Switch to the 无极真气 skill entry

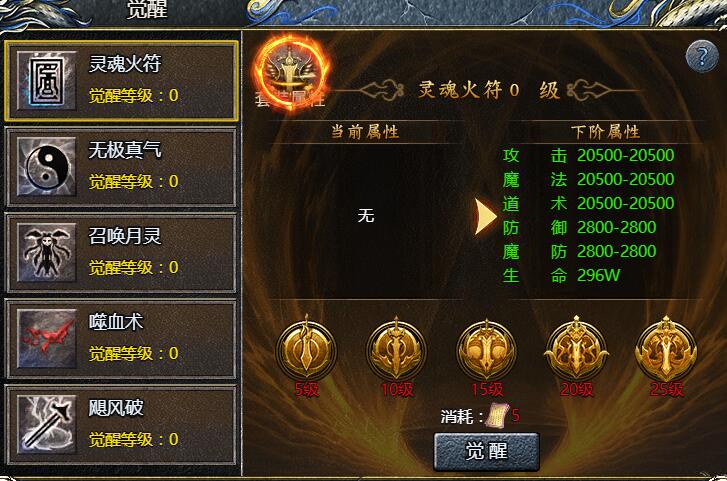pos(121,167)
